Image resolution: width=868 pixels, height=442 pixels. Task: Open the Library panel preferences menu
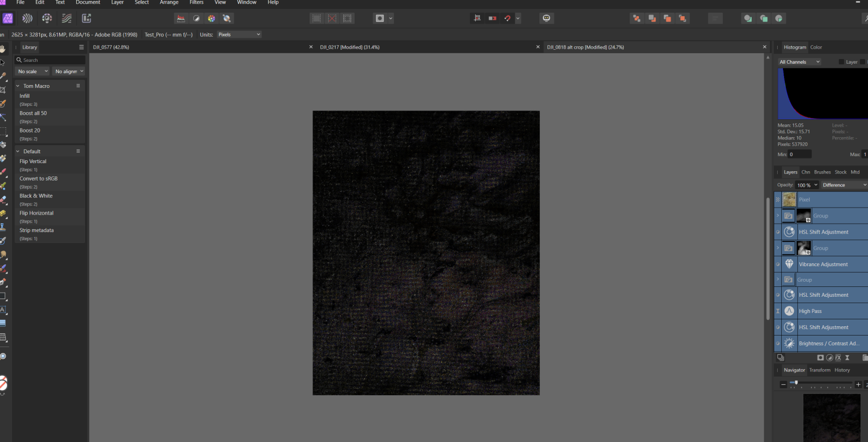(82, 47)
